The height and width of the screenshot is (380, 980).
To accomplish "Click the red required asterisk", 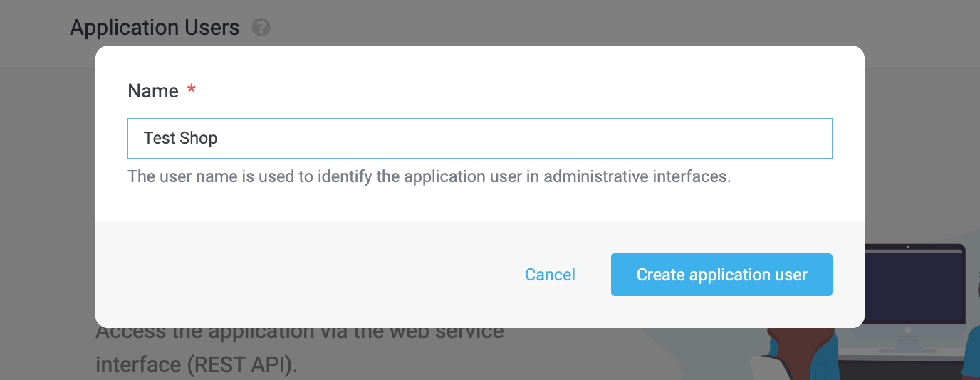I will (191, 90).
